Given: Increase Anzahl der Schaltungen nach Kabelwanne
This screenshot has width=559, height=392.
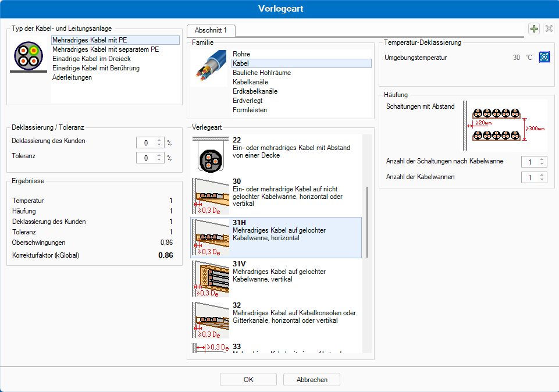Looking at the screenshot, I should coord(542,159).
